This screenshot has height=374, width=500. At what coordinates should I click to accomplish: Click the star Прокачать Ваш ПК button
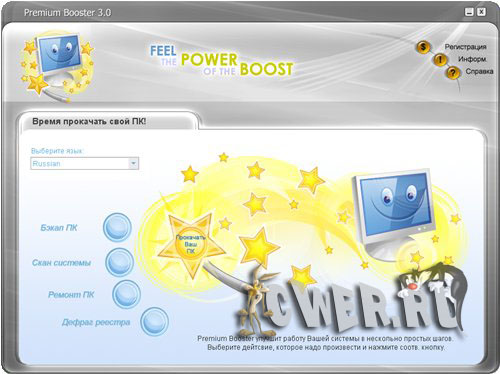pos(191,245)
